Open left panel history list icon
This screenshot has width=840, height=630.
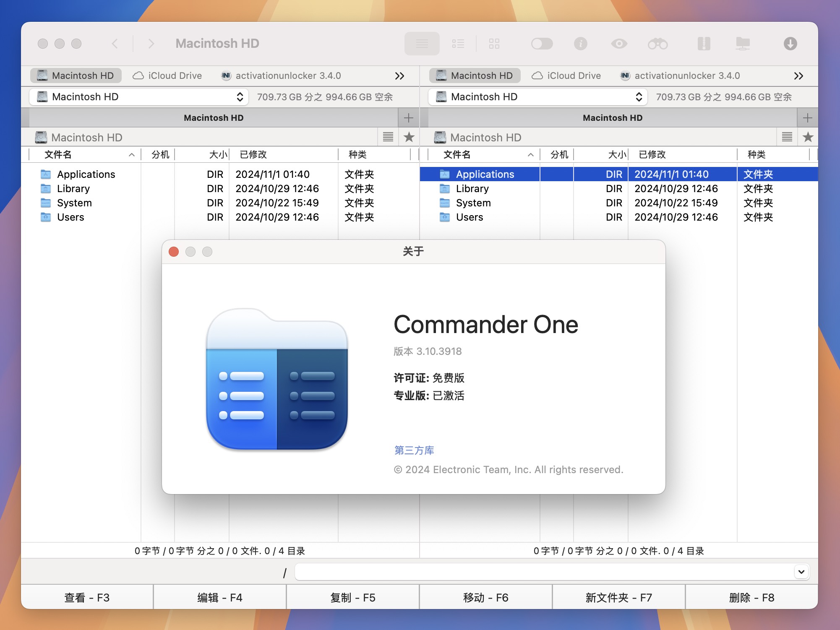tap(388, 137)
